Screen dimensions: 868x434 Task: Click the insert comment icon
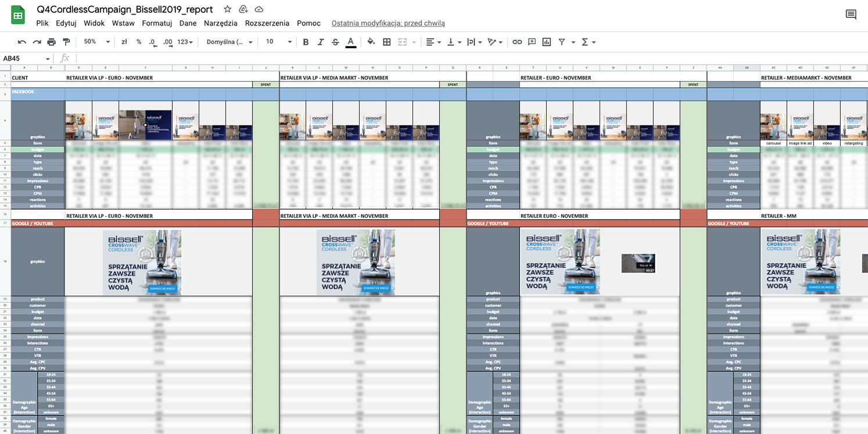pos(532,42)
